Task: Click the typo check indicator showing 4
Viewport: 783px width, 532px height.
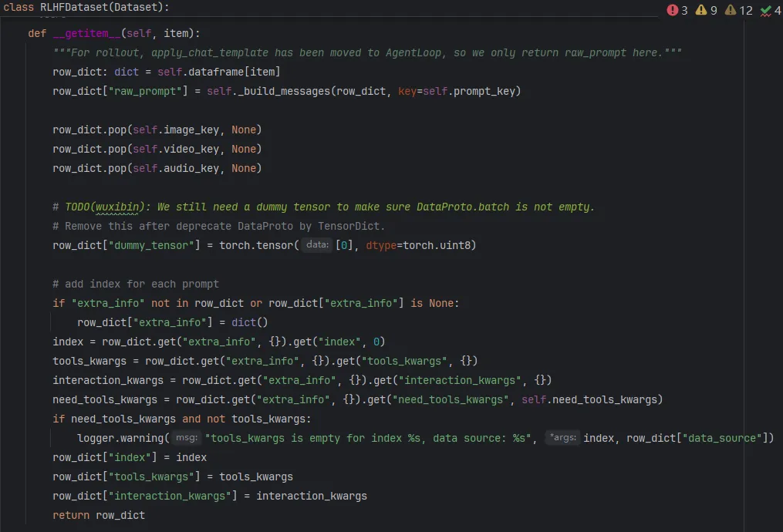Action: click(x=771, y=10)
